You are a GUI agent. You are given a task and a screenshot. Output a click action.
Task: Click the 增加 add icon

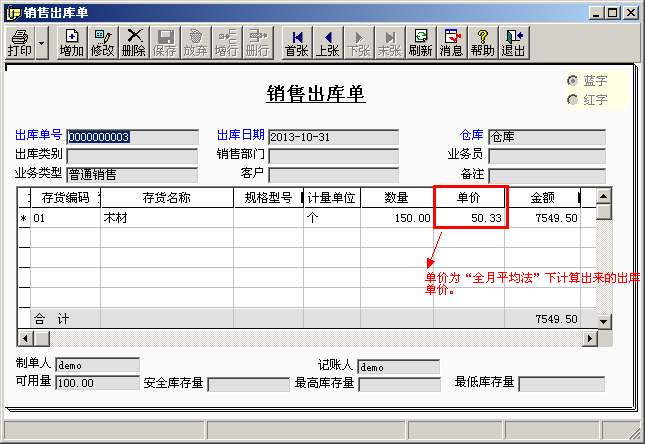coord(72,43)
